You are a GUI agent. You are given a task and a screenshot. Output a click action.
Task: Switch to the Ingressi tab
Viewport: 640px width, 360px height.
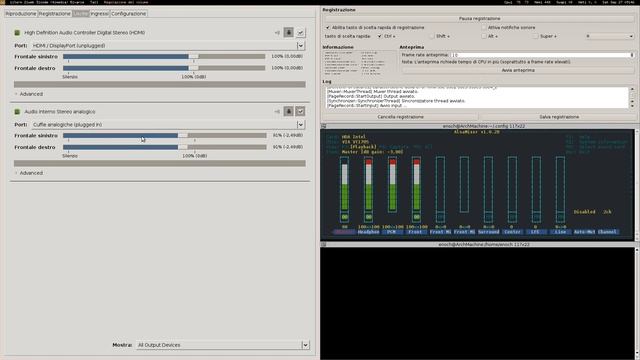pos(100,13)
